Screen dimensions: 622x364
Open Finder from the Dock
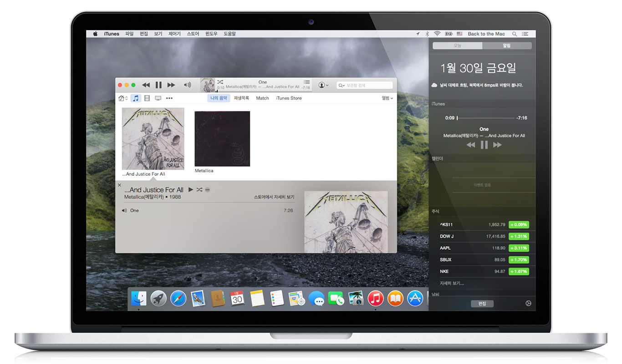click(138, 298)
